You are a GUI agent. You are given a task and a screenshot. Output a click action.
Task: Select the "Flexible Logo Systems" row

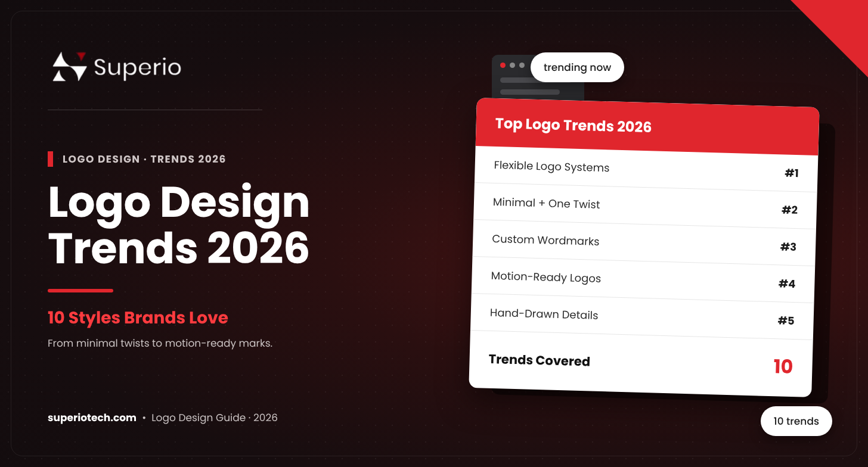[x=646, y=170]
